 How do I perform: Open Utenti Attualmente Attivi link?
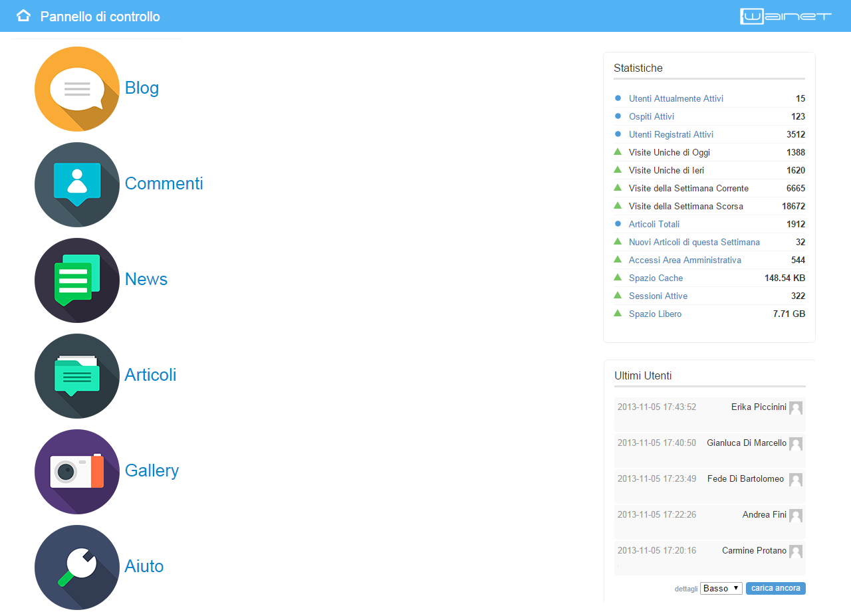pos(676,98)
